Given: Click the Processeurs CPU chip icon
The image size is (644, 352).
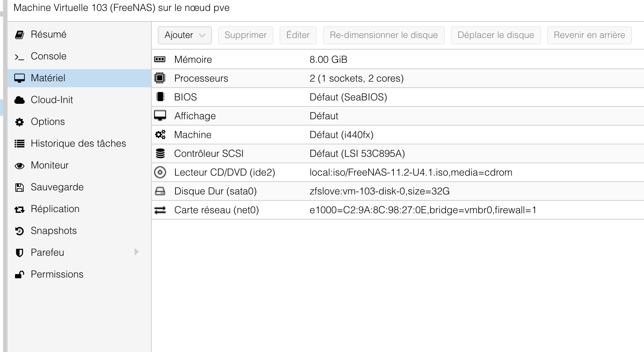Looking at the screenshot, I should tap(160, 78).
